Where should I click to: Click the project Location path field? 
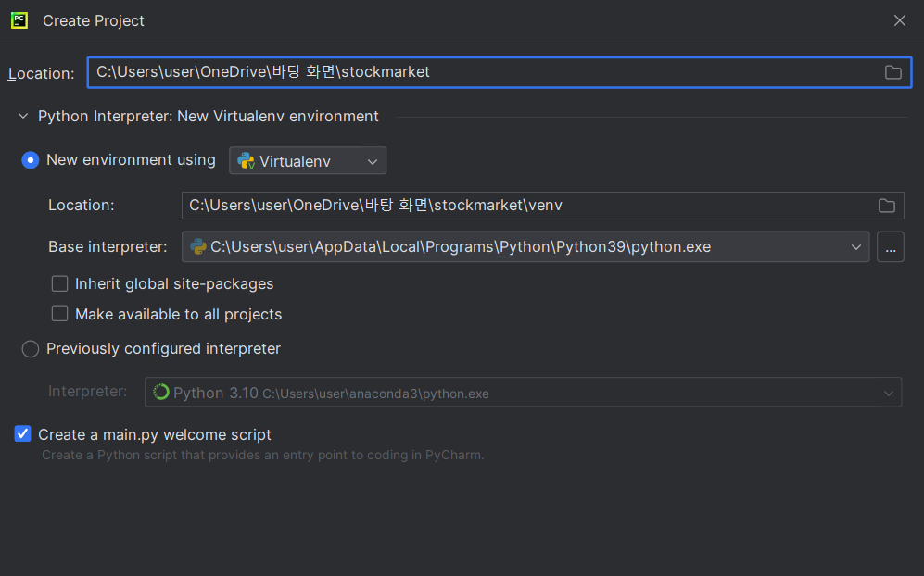coord(500,72)
